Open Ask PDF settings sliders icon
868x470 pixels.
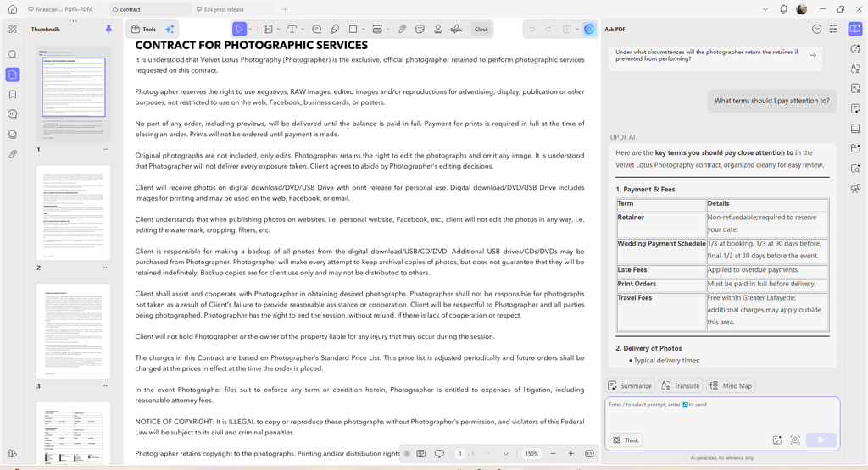[x=833, y=30]
